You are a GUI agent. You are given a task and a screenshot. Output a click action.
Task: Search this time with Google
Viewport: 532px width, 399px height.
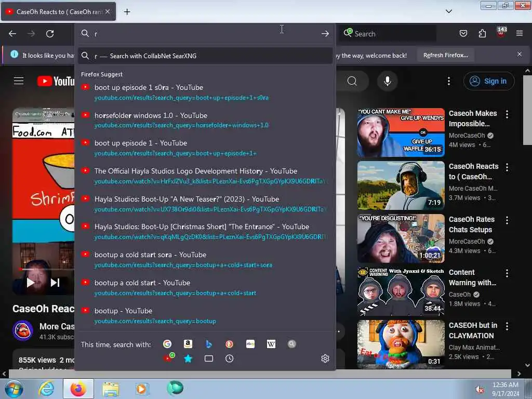(167, 344)
